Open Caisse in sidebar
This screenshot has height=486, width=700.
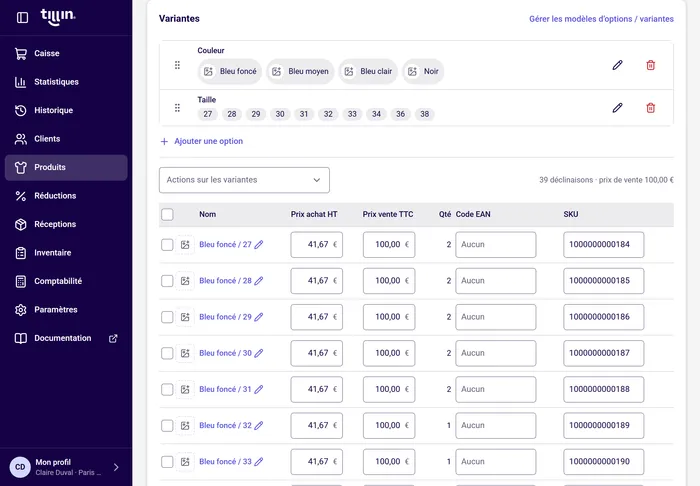(66, 54)
